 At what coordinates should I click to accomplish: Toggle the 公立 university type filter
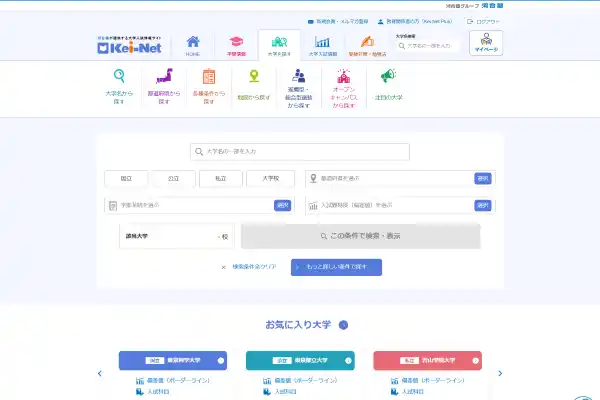pyautogui.click(x=173, y=178)
